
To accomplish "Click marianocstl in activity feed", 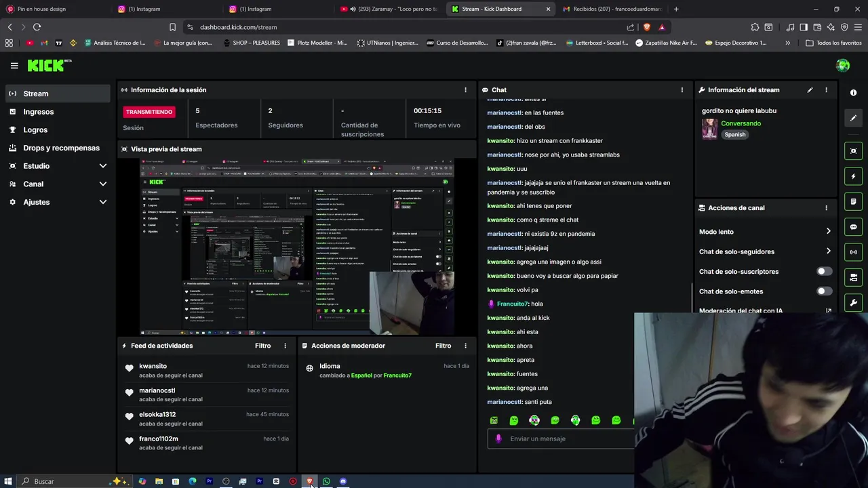I will [157, 390].
